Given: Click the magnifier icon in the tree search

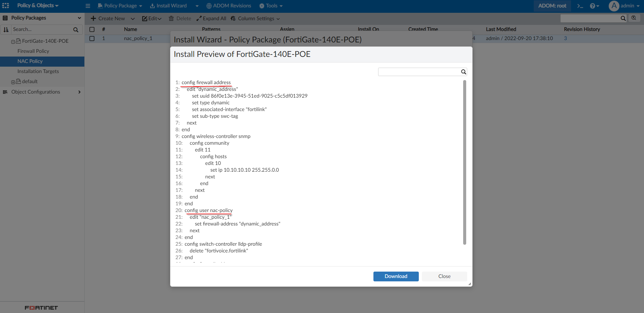Looking at the screenshot, I should click(x=76, y=30).
